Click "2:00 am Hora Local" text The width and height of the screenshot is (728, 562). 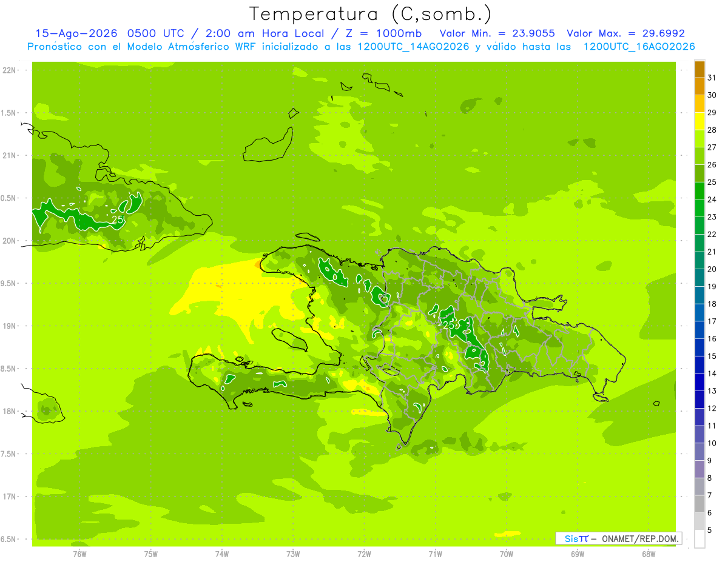[266, 33]
